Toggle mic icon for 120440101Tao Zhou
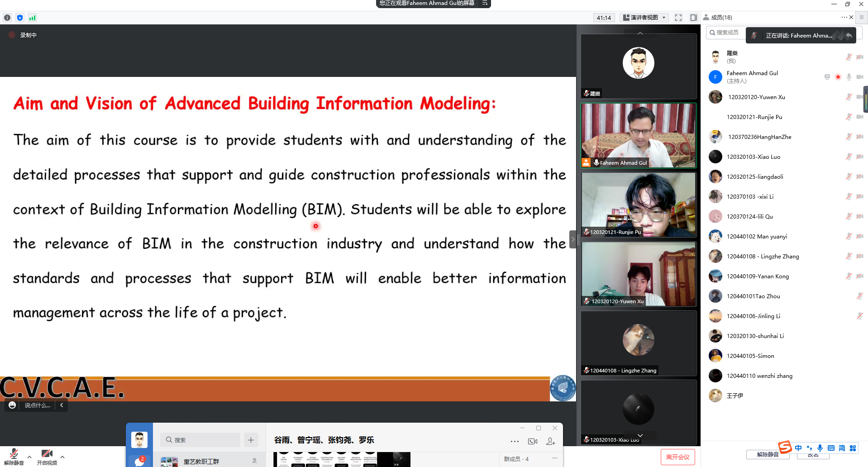Image resolution: width=868 pixels, height=467 pixels. pyautogui.click(x=859, y=296)
